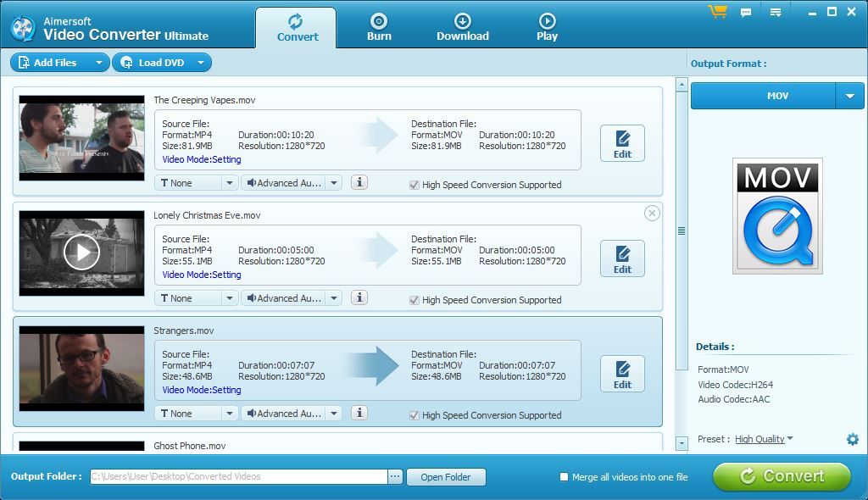Screen dimensions: 868x500
Task: Switch to the Burn tab
Action: pos(379,26)
